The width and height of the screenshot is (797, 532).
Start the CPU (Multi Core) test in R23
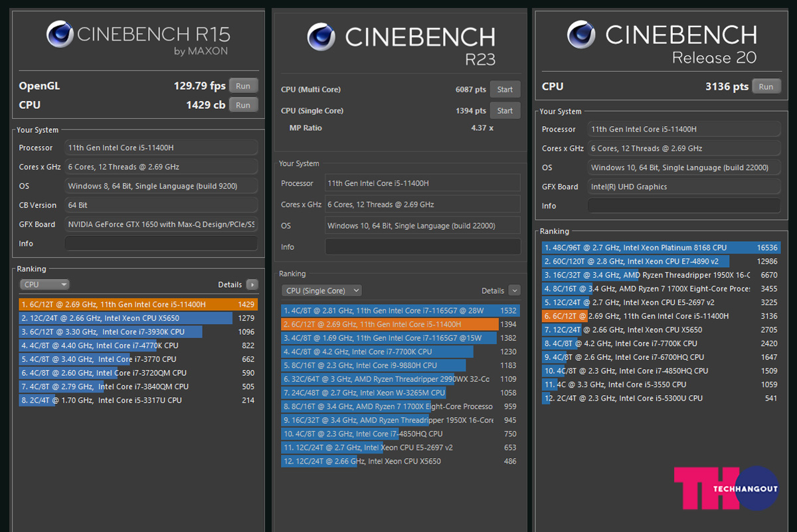505,90
